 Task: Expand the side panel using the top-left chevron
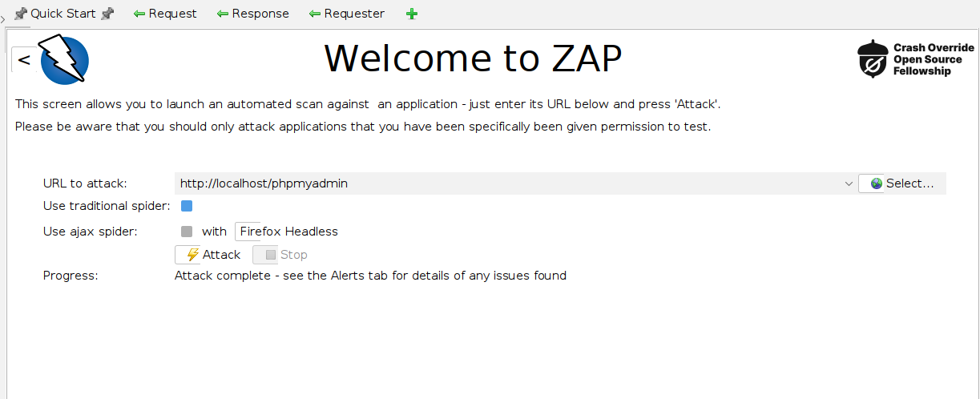[x=3, y=18]
